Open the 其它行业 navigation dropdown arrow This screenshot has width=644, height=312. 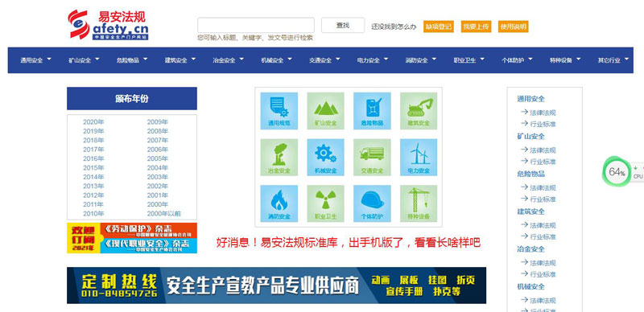pos(626,60)
